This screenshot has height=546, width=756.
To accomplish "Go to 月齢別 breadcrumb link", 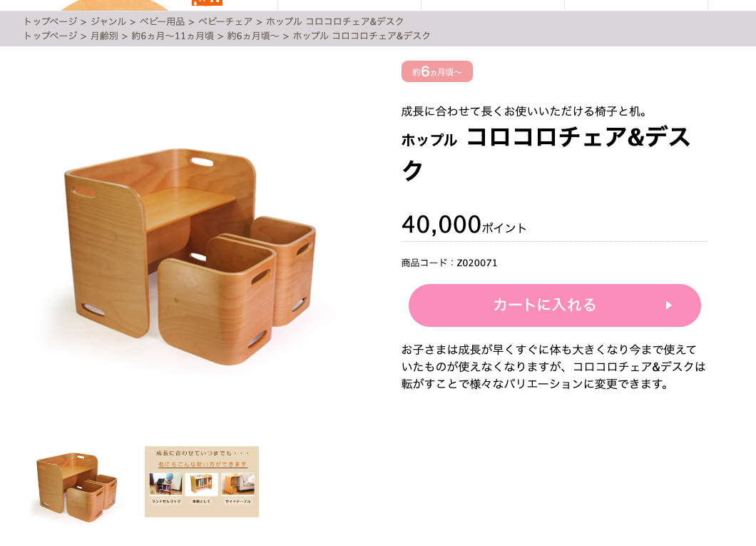I will click(104, 36).
